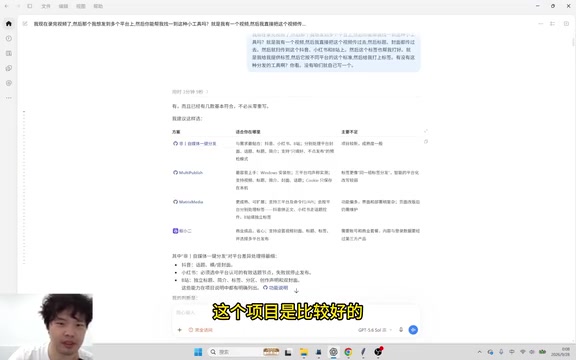Open the GPT-5.6 Sol model dropdown

374,330
